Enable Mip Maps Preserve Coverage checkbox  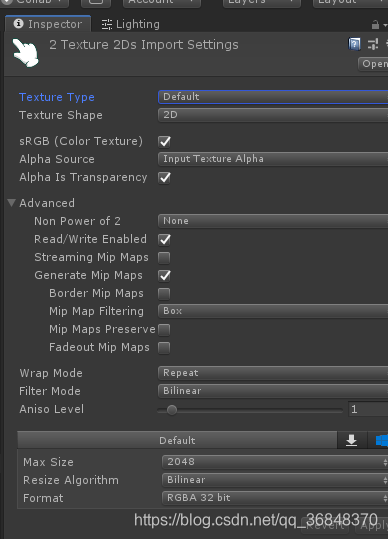pyautogui.click(x=164, y=329)
